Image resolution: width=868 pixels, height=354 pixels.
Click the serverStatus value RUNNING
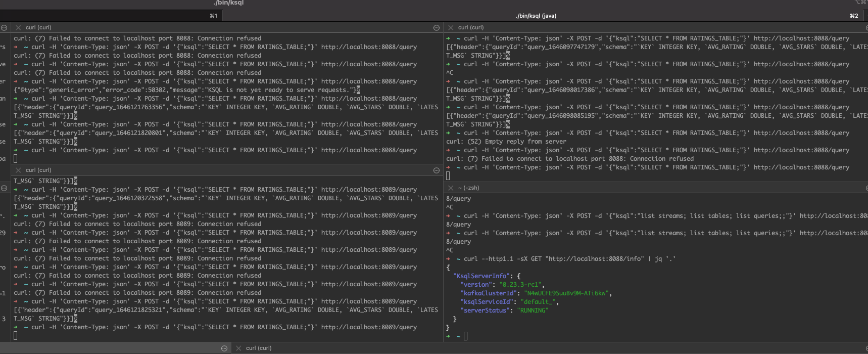533,311
